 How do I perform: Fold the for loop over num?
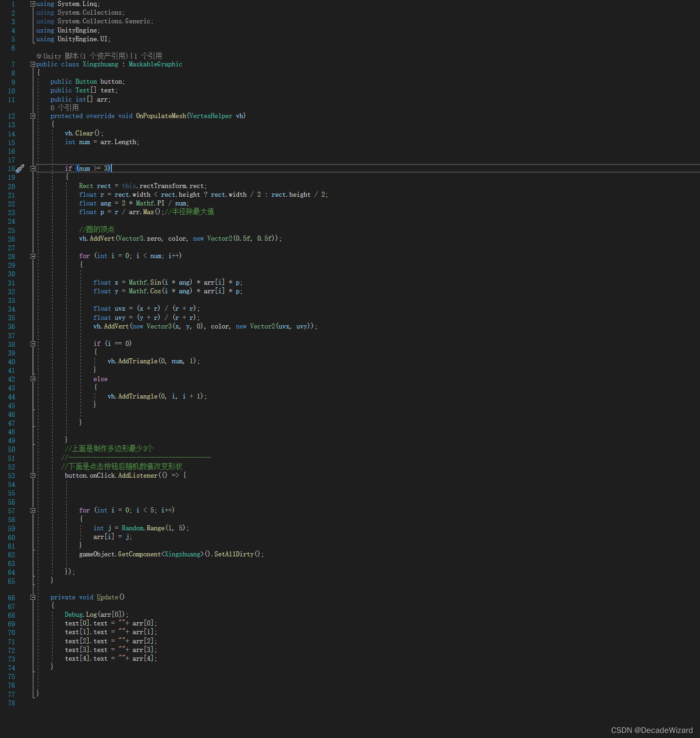click(33, 256)
